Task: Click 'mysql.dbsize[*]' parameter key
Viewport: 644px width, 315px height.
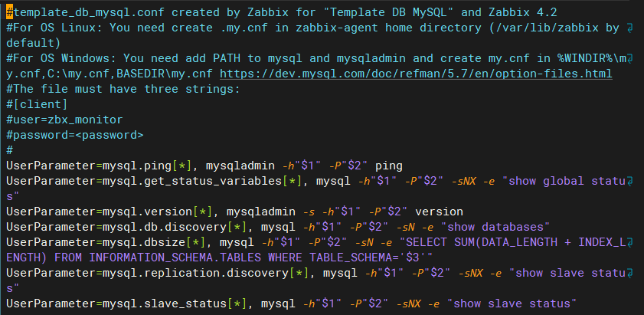Action: (154, 243)
